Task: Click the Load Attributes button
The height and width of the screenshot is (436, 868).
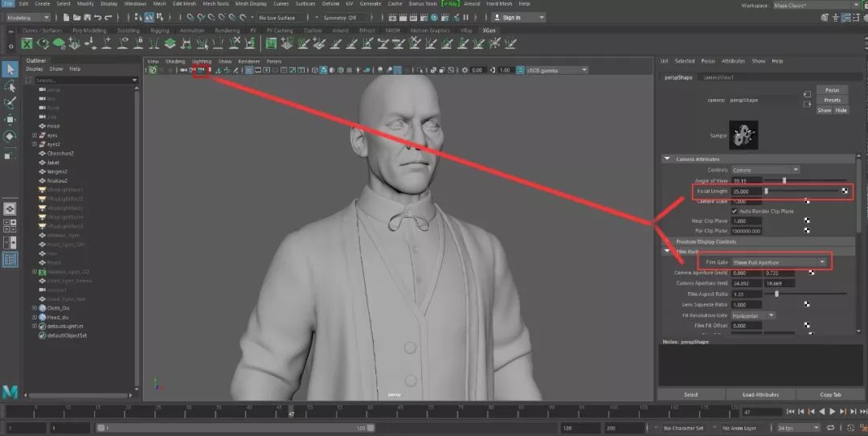Action: pyautogui.click(x=760, y=395)
